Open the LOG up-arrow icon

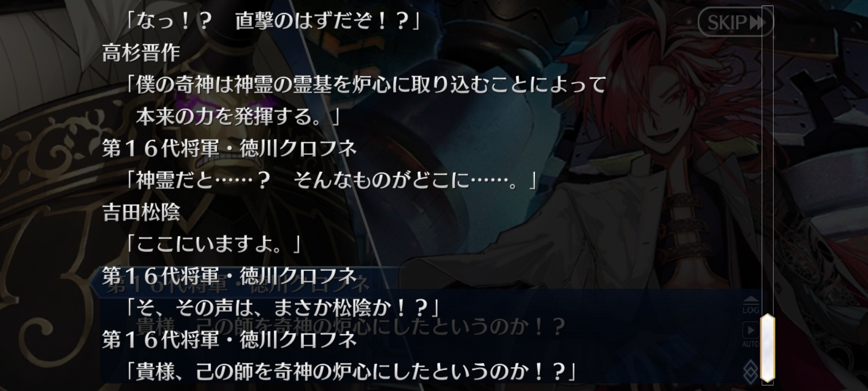pyautogui.click(x=751, y=305)
